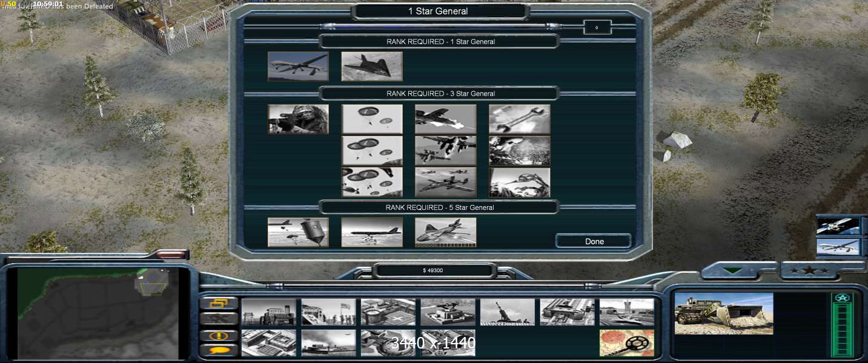Close the promotion screen with Done
Image resolution: width=868 pixels, height=363 pixels.
click(594, 241)
